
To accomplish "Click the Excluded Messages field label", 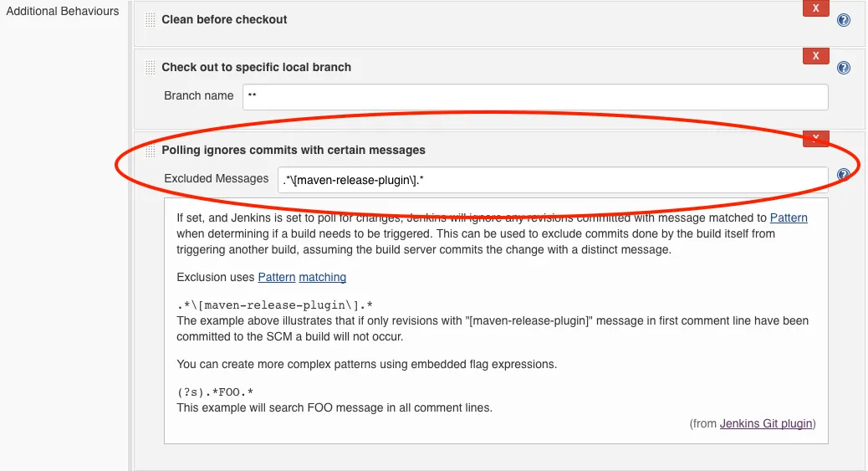I will pyautogui.click(x=217, y=178).
